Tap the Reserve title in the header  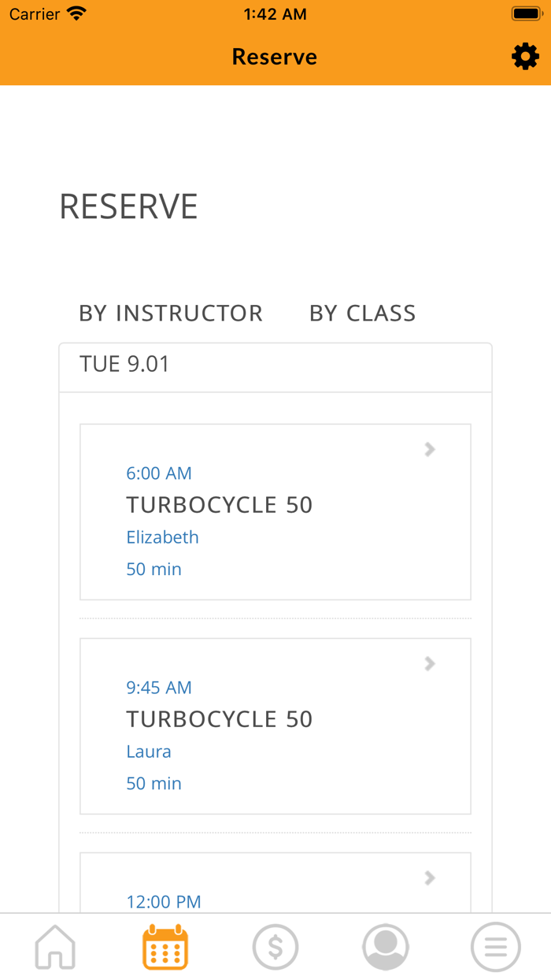[x=274, y=56]
